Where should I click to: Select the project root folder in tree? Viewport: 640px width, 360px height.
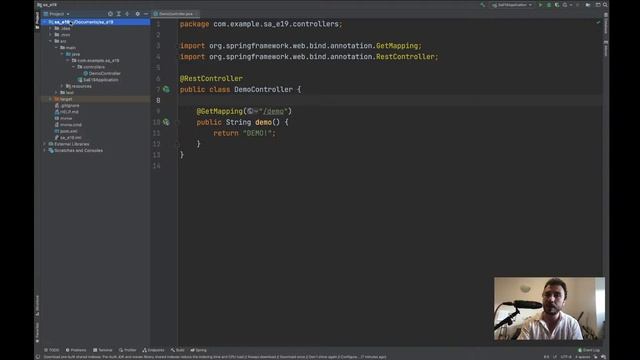[96, 22]
